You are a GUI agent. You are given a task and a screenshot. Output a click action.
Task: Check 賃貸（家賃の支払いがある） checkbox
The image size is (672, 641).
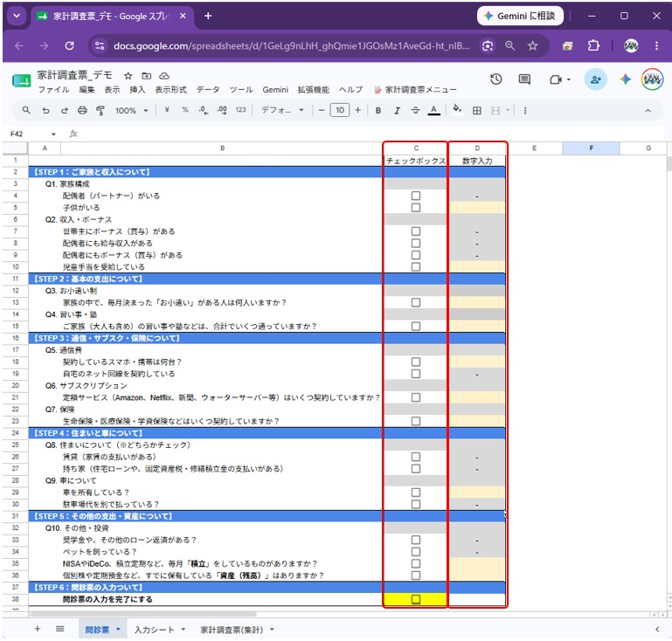(416, 457)
